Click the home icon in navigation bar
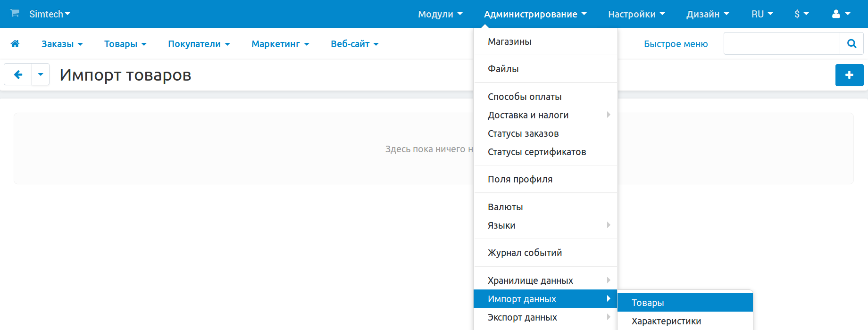The height and width of the screenshot is (330, 868). (x=15, y=44)
